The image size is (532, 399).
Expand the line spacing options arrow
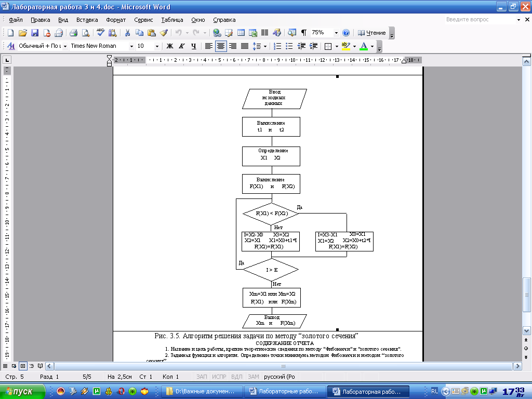(265, 46)
